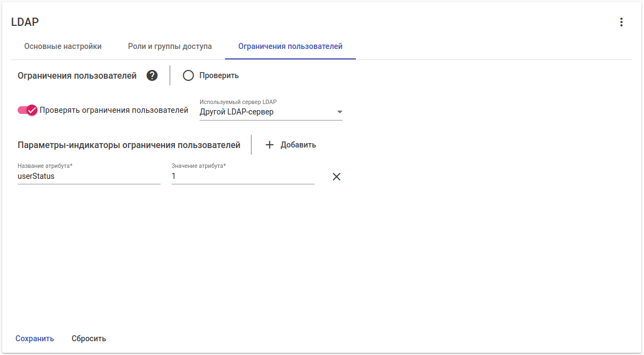644x355 pixels.
Task: Click the LDAP panel title
Action: (25, 22)
